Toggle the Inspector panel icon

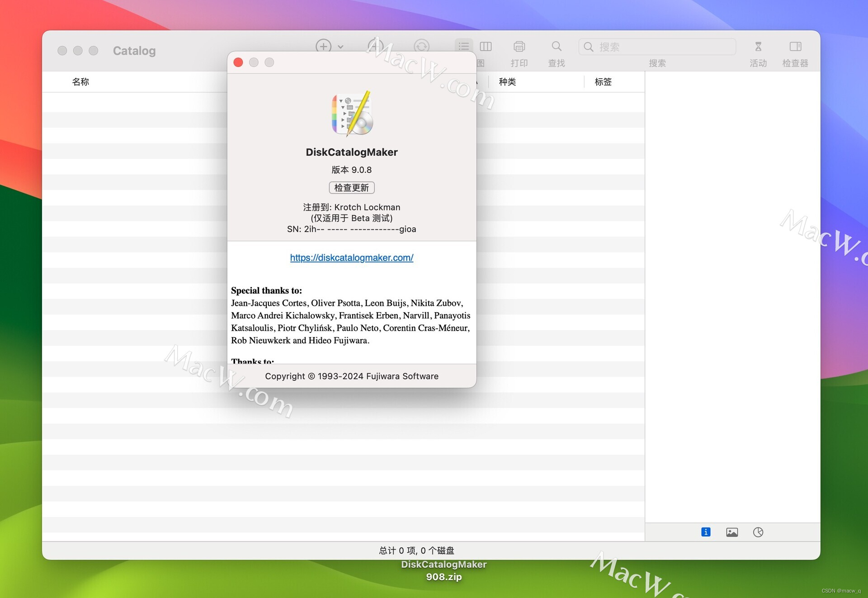pyautogui.click(x=795, y=46)
